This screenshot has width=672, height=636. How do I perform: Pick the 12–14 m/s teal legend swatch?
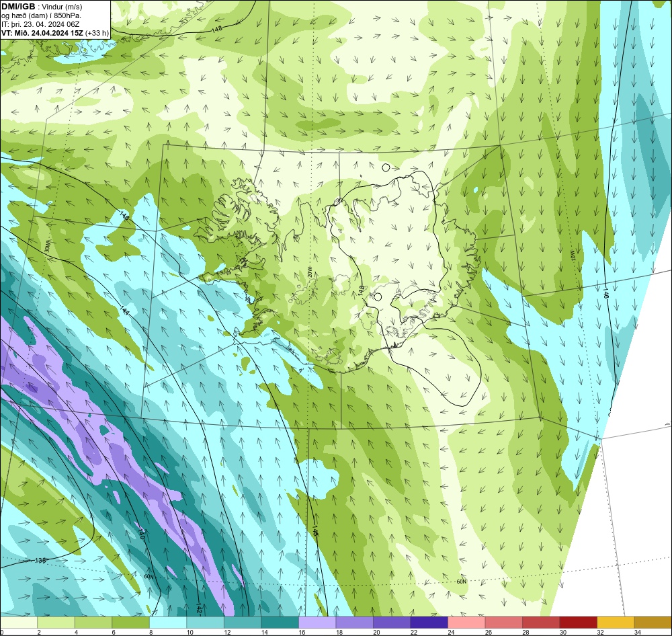pyautogui.click(x=243, y=623)
